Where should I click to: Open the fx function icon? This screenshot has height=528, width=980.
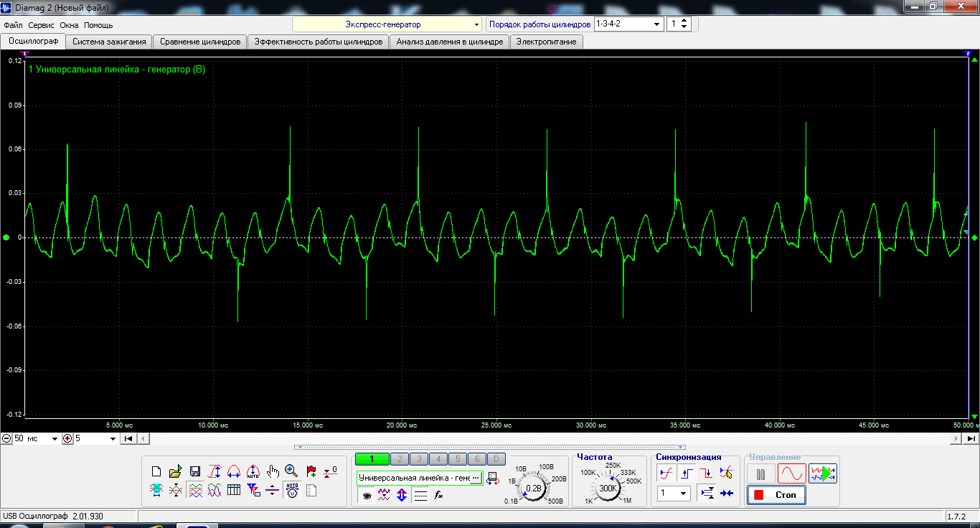[439, 494]
